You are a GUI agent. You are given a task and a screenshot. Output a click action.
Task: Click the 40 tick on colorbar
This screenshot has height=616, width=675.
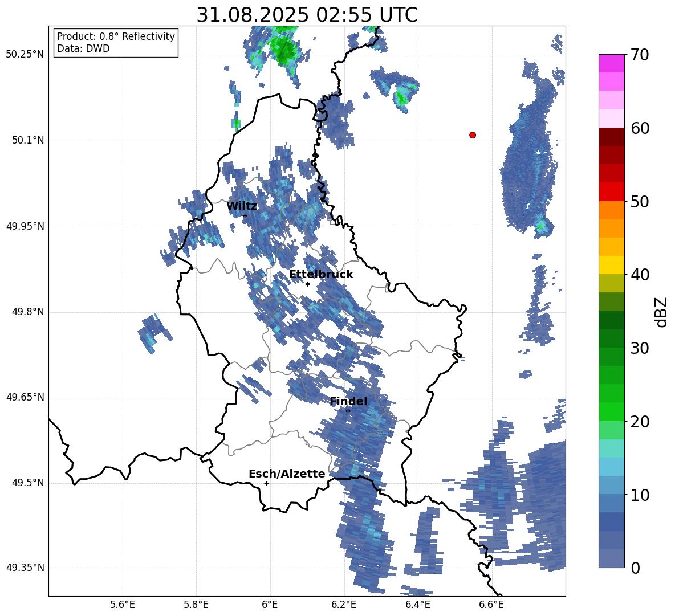pyautogui.click(x=640, y=275)
